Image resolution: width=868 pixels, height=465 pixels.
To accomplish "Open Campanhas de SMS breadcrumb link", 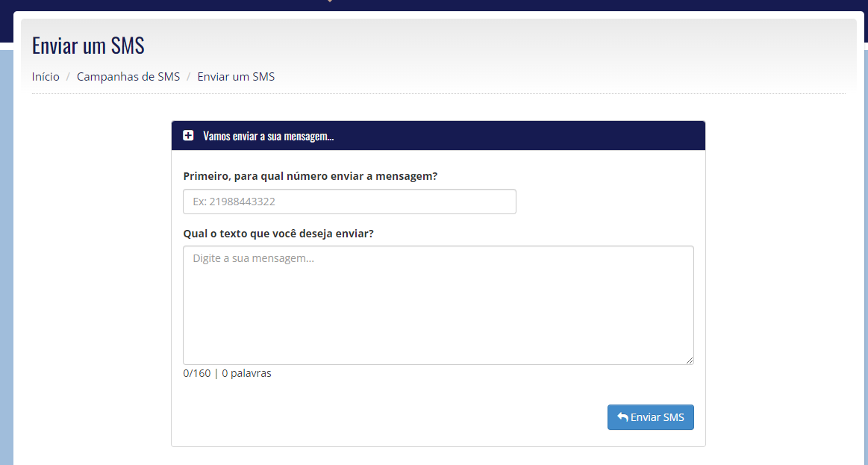I will (128, 76).
